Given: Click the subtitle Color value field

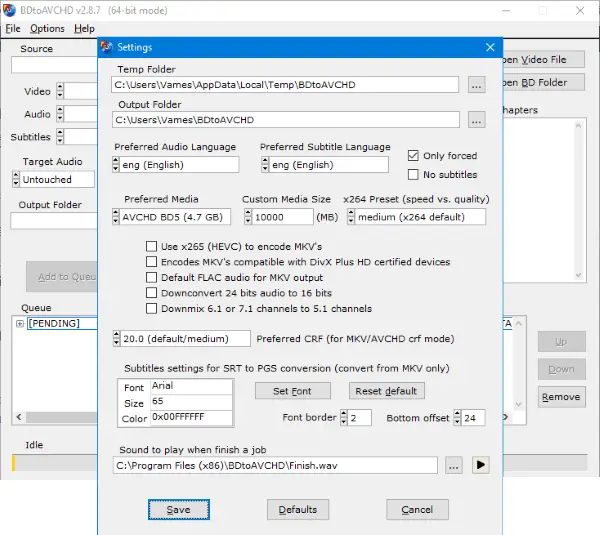Looking at the screenshot, I should (x=190, y=417).
